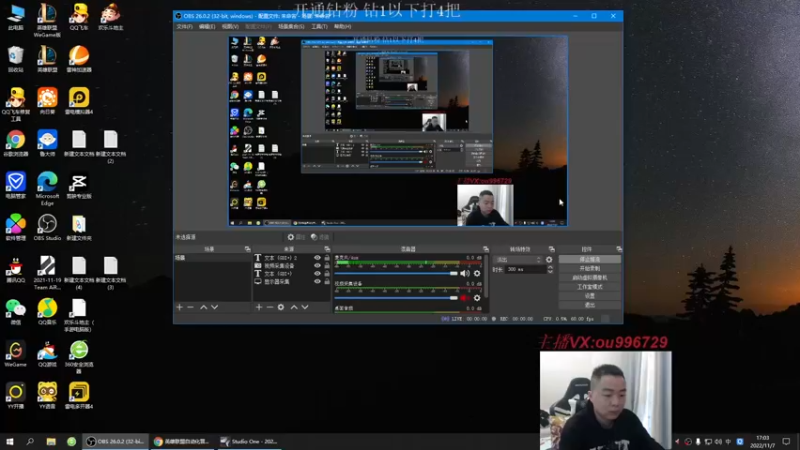Viewport: 800px width, 450px height.
Task: Open the 工具(T) menu in OBS
Action: 319,27
